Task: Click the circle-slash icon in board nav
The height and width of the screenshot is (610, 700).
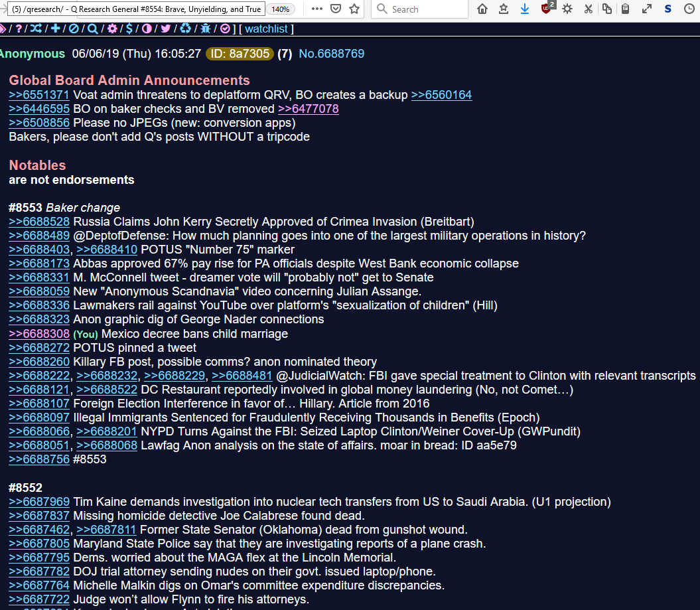Action: (x=74, y=29)
